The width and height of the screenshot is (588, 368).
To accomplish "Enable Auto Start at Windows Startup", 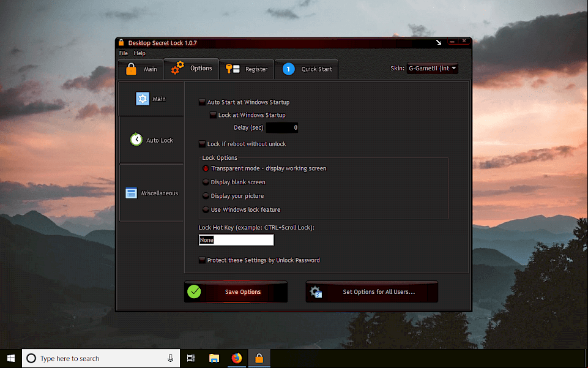I will pos(202,102).
